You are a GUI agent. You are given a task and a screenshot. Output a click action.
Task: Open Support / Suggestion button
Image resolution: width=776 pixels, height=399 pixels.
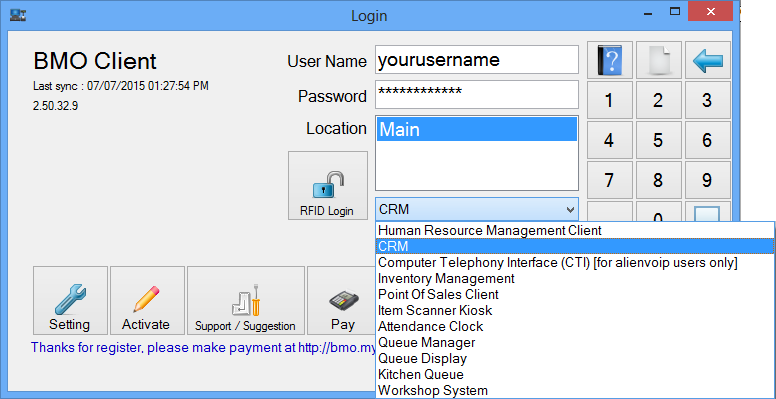click(245, 300)
